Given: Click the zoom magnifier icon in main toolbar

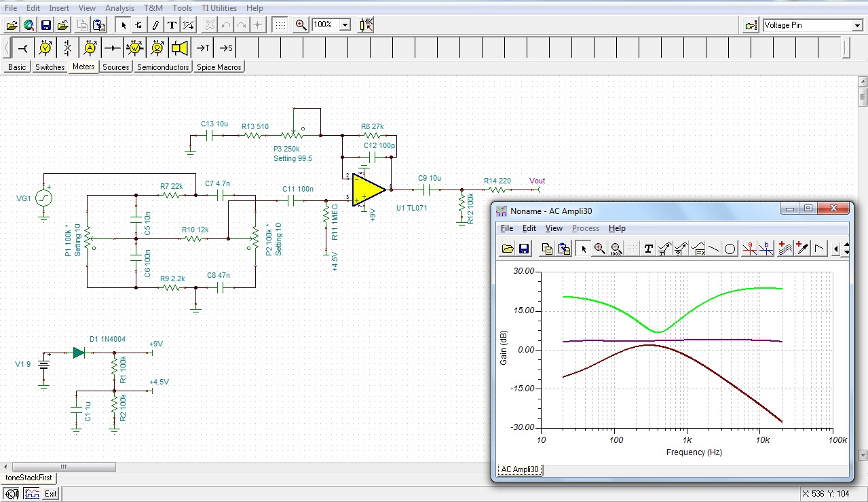Looking at the screenshot, I should [301, 25].
